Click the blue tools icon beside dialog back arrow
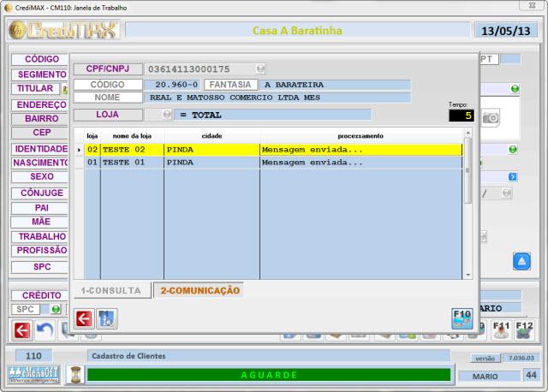Image resolution: width=548 pixels, height=392 pixels. [107, 318]
